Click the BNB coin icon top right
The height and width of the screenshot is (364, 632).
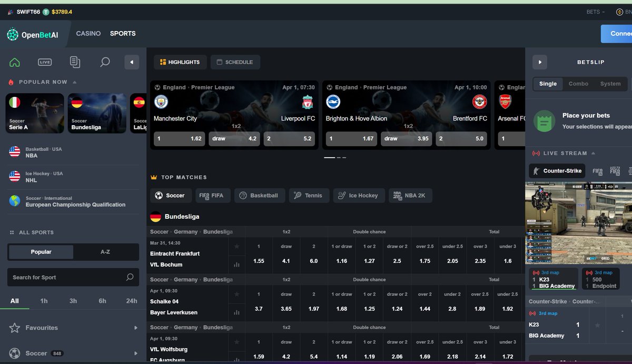pos(619,12)
